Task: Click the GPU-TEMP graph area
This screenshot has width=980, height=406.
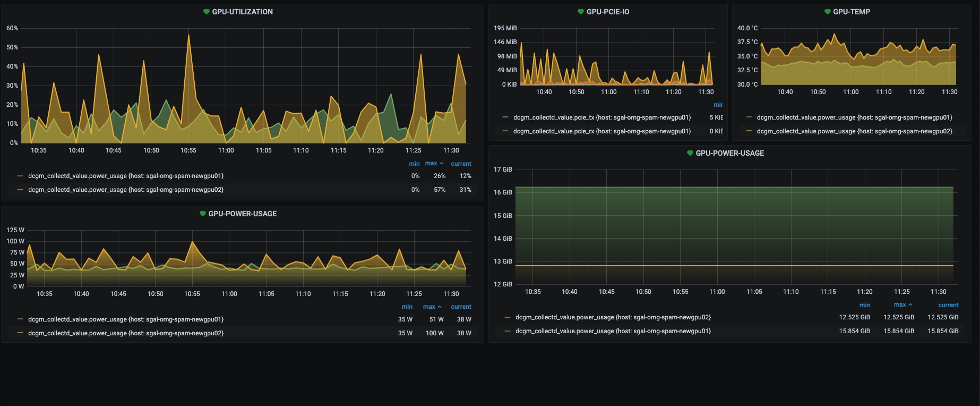Action: tap(859, 56)
